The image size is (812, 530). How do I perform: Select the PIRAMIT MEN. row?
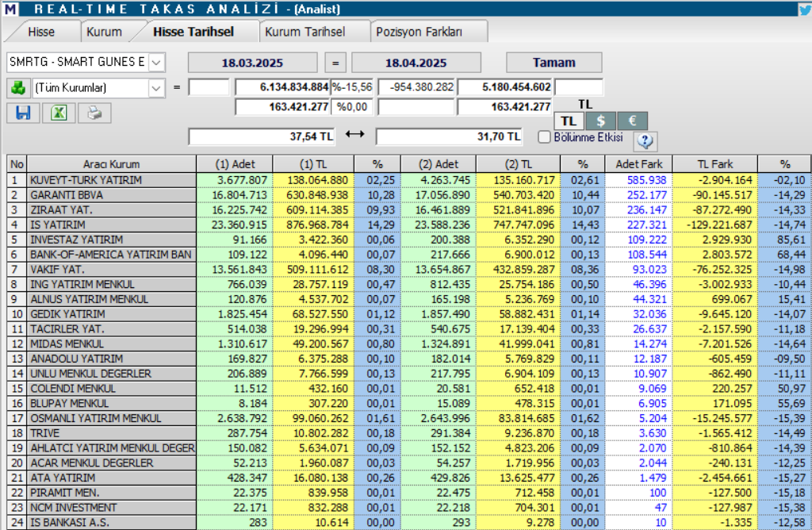409,494
